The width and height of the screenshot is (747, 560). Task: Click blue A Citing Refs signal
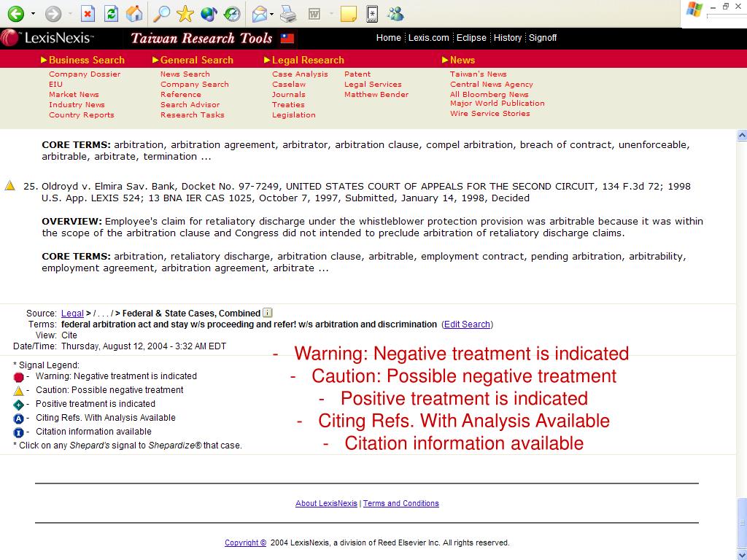click(18, 419)
